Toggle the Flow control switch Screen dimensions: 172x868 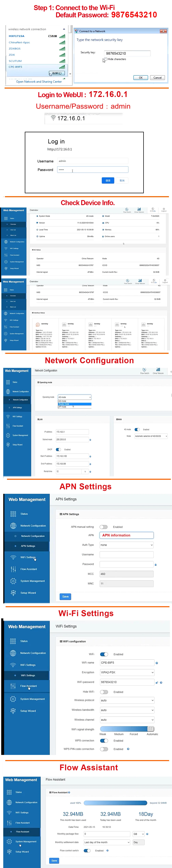[87, 851]
